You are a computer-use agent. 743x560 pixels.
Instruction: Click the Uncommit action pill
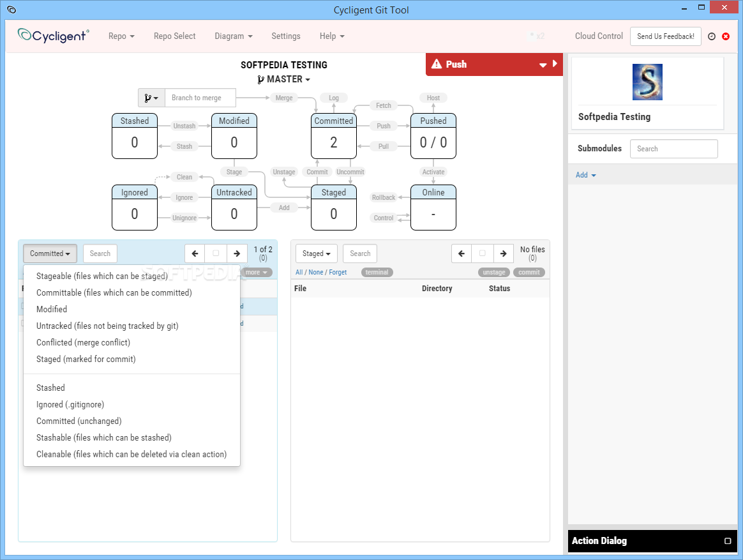tap(350, 172)
